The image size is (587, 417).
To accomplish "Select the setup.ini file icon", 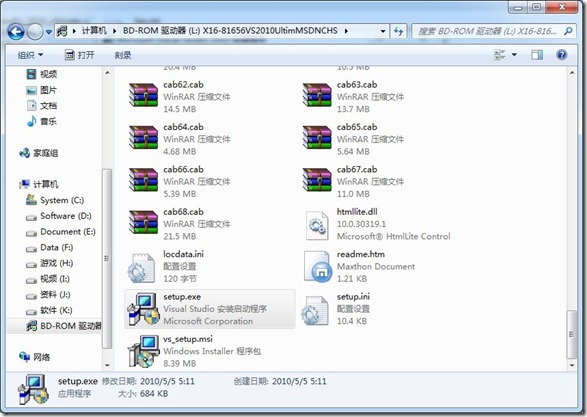I will point(315,310).
